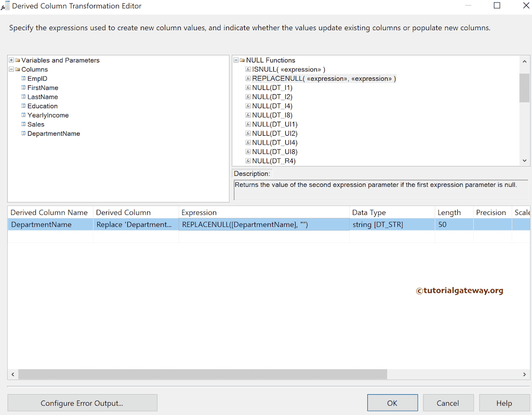The image size is (532, 415).
Task: Select the EmpID column icon
Action: [x=22, y=79]
